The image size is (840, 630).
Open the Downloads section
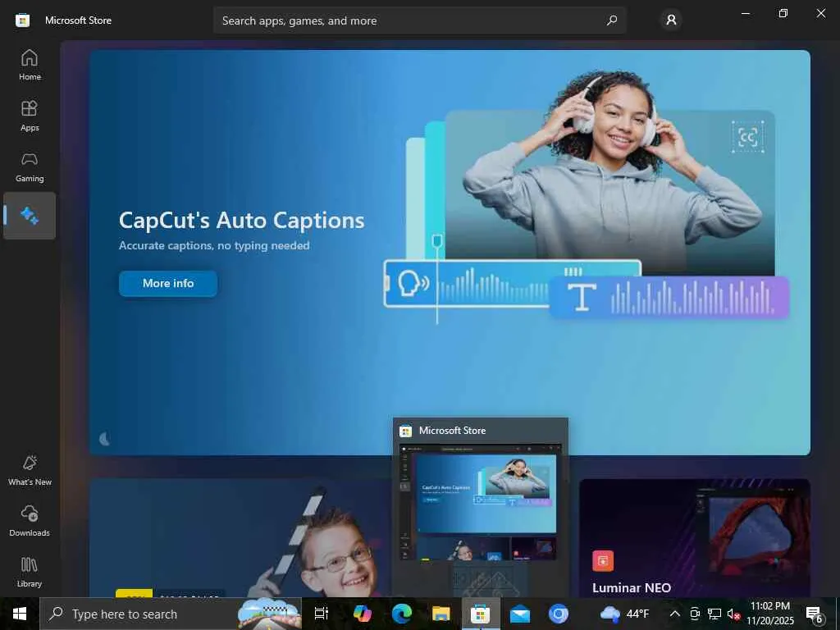pyautogui.click(x=30, y=521)
